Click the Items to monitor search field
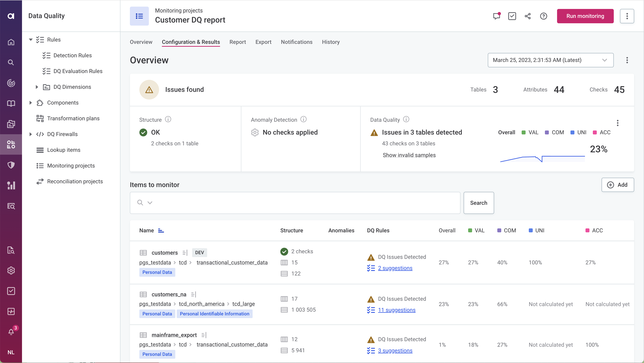This screenshot has width=644, height=363. 300,203
